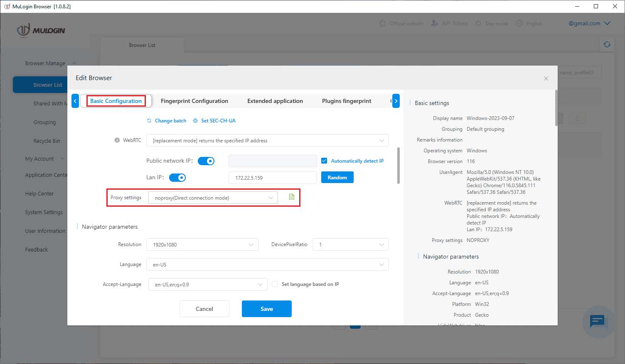Open User Information in sidebar
Screen dimensions: 625x364
(45, 231)
